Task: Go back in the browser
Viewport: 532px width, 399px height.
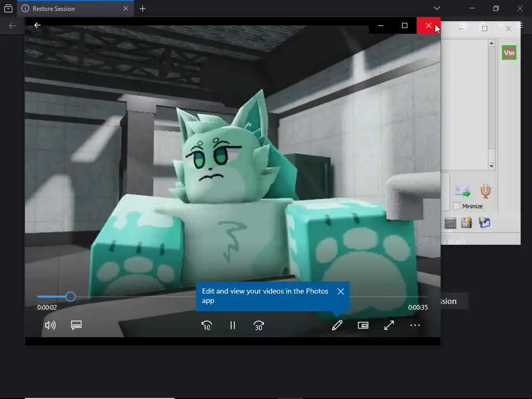Action: (x=12, y=26)
